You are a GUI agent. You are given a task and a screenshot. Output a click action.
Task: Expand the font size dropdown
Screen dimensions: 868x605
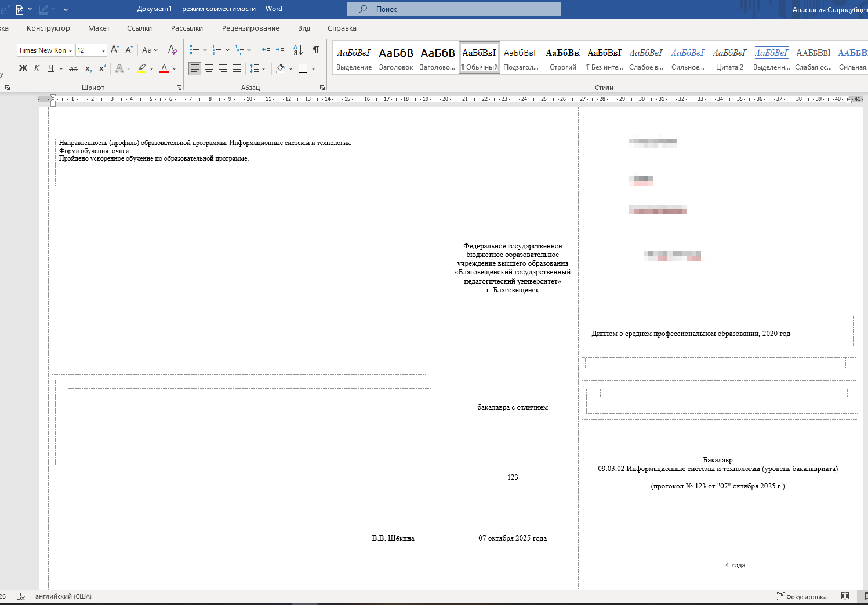[103, 50]
